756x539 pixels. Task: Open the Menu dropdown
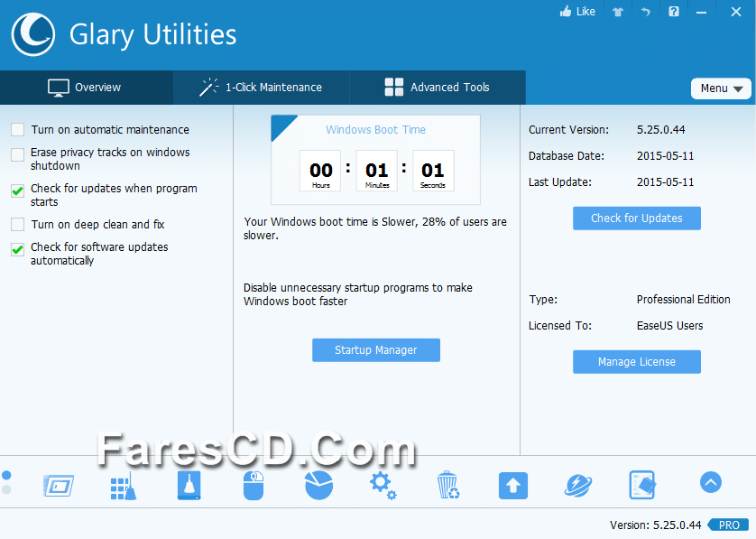click(721, 88)
